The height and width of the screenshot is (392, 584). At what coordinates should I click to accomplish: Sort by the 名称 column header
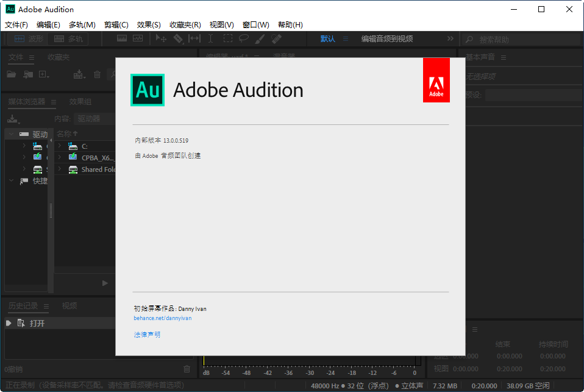67,134
